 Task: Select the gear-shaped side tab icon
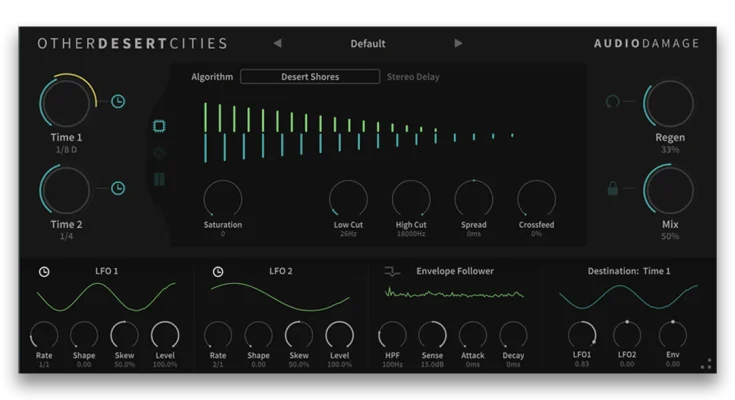coord(159,153)
